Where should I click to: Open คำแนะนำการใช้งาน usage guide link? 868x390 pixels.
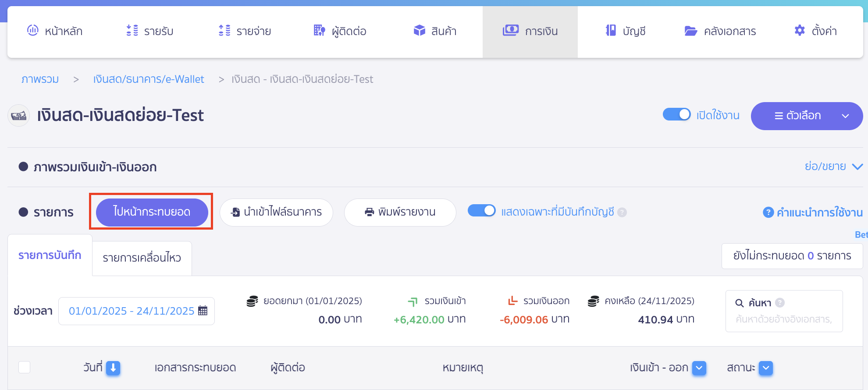813,213
